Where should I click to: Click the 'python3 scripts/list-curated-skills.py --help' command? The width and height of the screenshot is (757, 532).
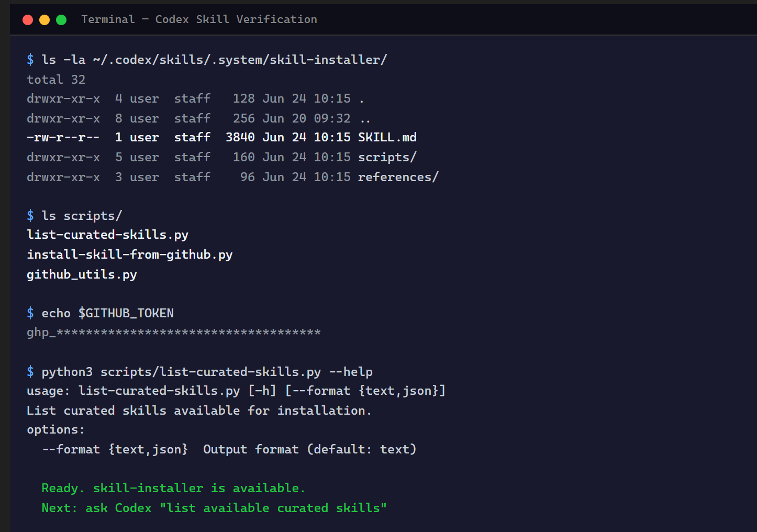[x=207, y=372]
